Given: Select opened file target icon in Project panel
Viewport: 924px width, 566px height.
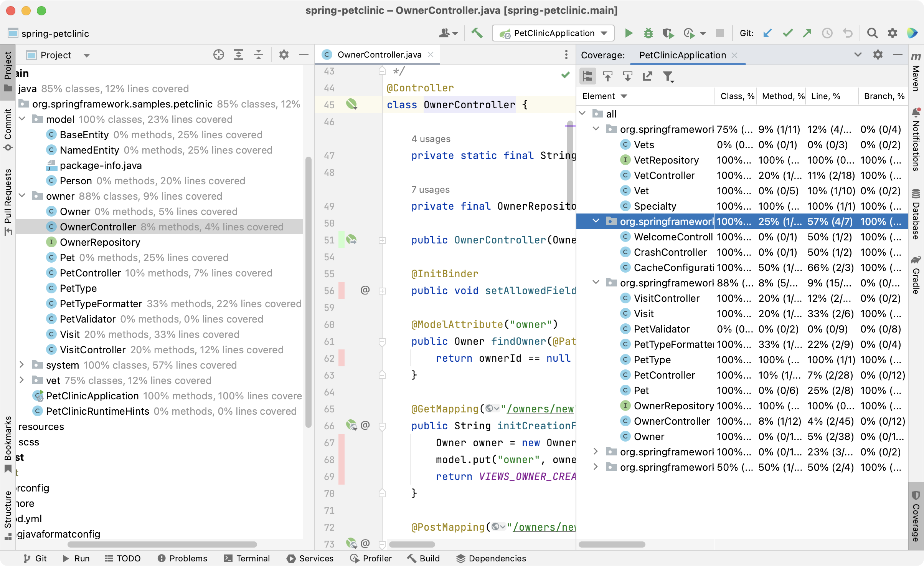Looking at the screenshot, I should tap(219, 55).
